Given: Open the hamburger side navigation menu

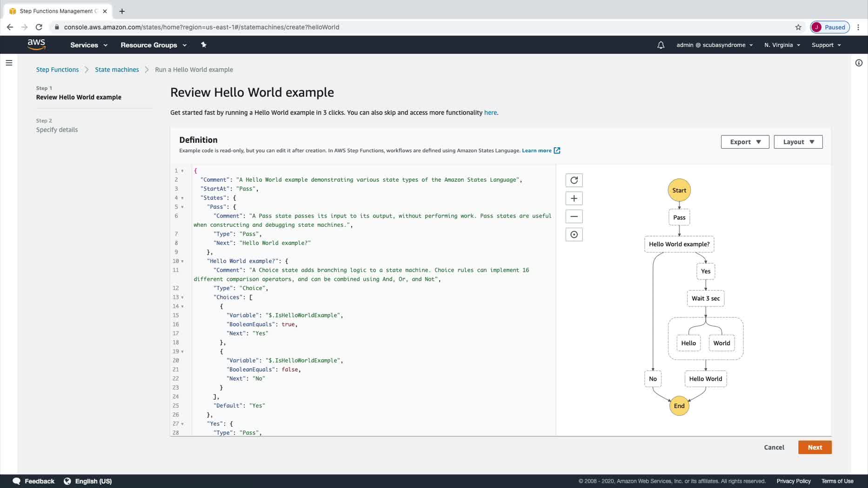Looking at the screenshot, I should pyautogui.click(x=9, y=63).
